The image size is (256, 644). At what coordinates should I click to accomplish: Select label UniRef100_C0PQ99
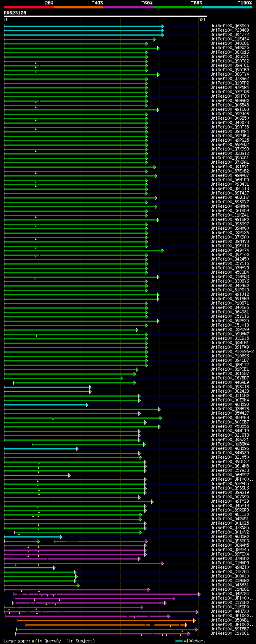pos(230,330)
